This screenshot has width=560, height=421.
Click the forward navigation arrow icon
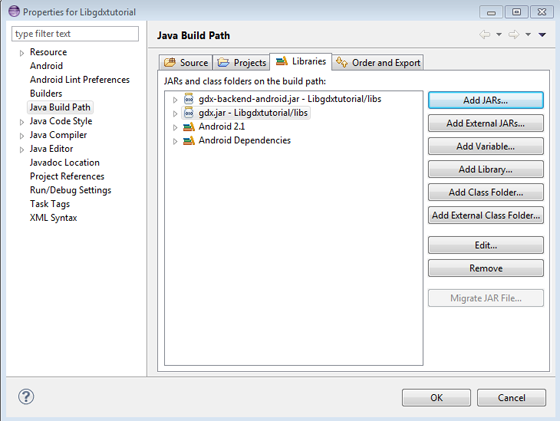[x=514, y=35]
